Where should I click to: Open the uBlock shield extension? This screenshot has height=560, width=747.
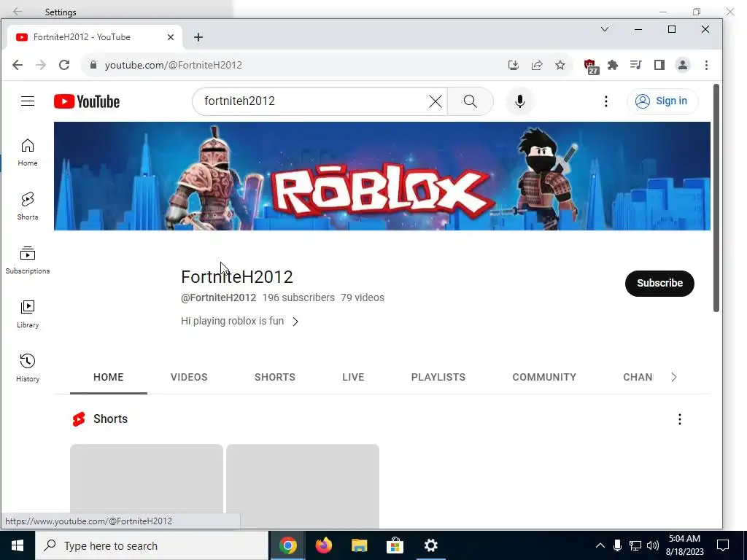point(591,66)
